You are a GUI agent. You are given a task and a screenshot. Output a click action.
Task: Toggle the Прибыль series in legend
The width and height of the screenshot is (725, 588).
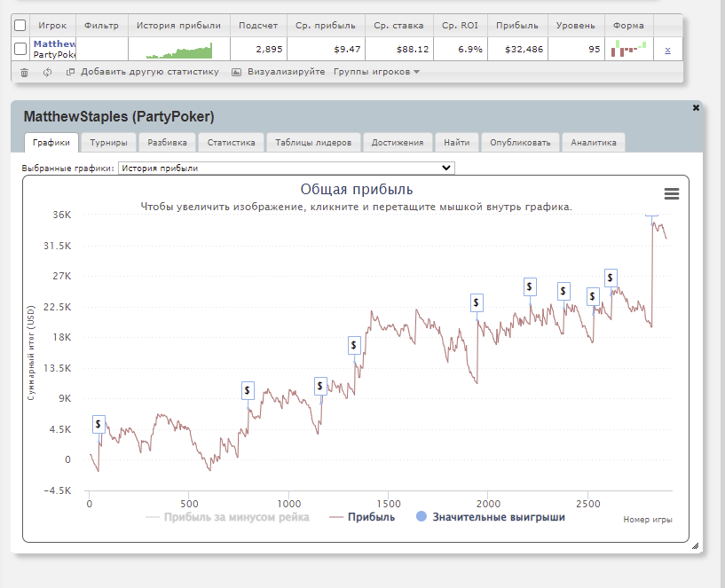pyautogui.click(x=362, y=517)
